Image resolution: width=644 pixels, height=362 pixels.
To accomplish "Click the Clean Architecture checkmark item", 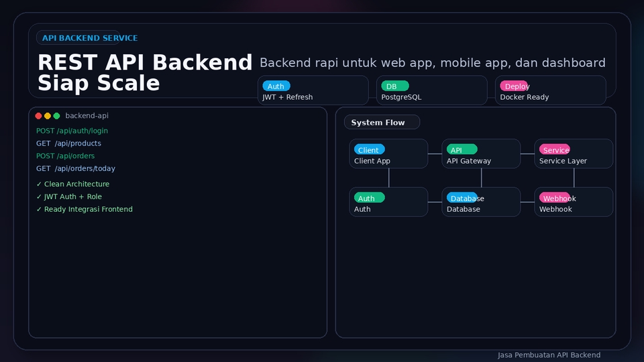I will (x=72, y=184).
